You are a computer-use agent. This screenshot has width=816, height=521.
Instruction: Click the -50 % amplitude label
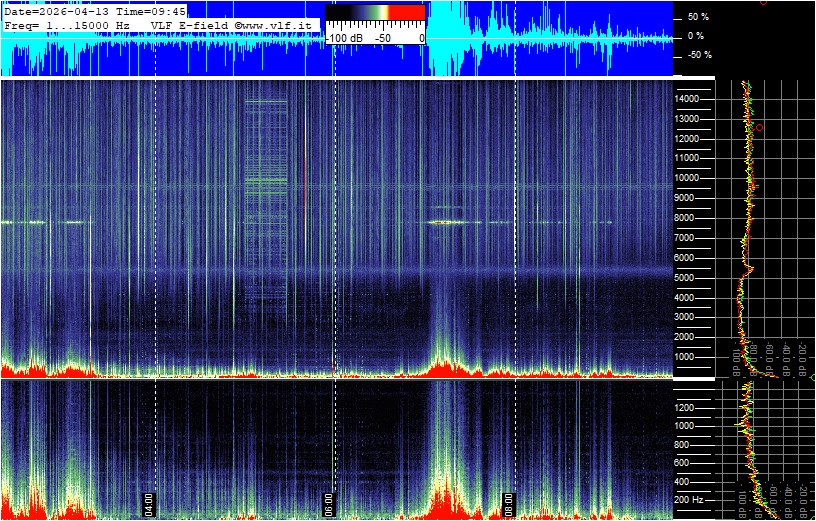(x=695, y=55)
